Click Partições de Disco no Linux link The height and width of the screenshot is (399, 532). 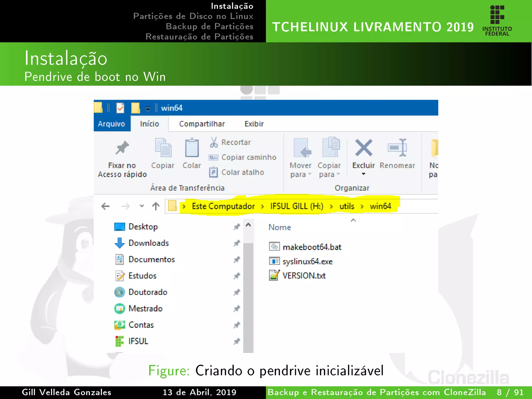click(x=193, y=16)
